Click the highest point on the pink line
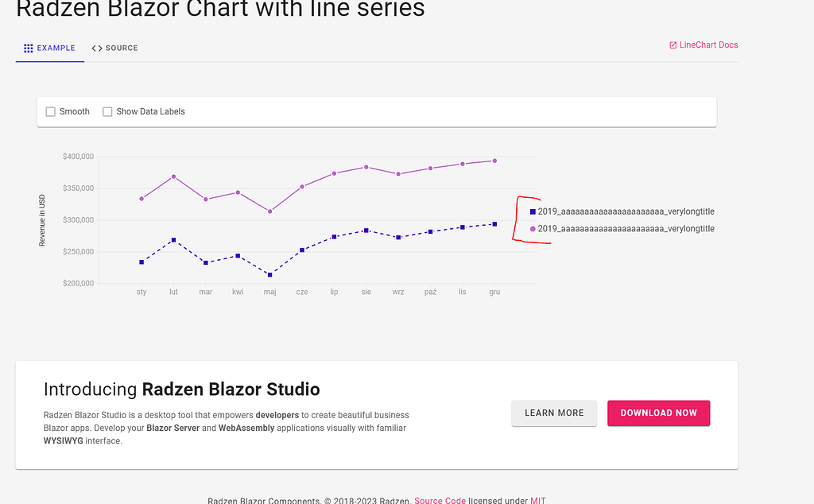814x504 pixels. click(494, 159)
